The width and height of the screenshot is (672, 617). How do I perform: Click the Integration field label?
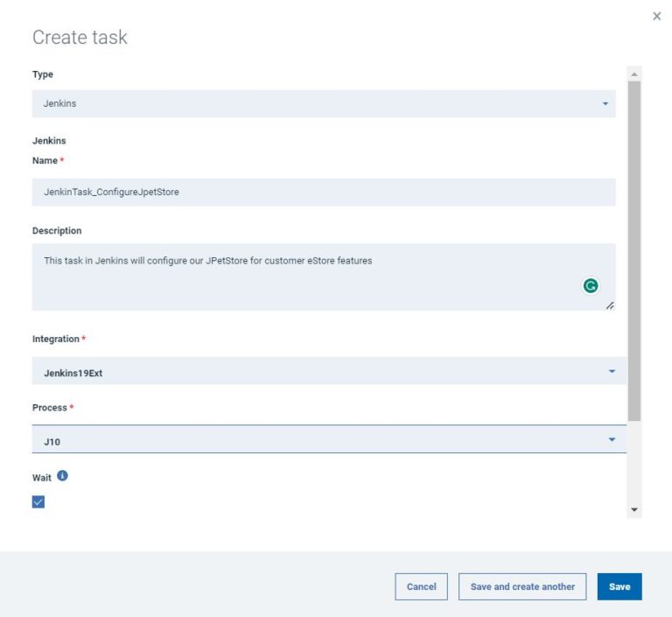click(55, 339)
